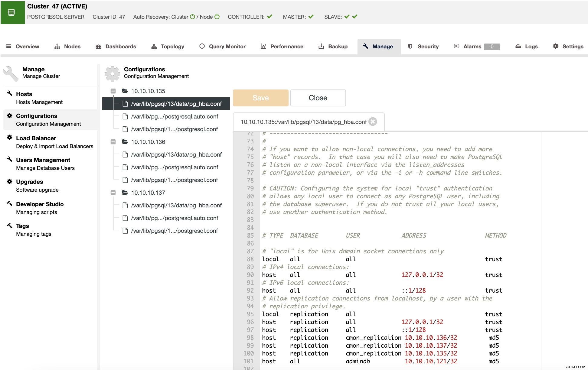Click the Security tab shield icon
588x370 pixels.
click(410, 46)
